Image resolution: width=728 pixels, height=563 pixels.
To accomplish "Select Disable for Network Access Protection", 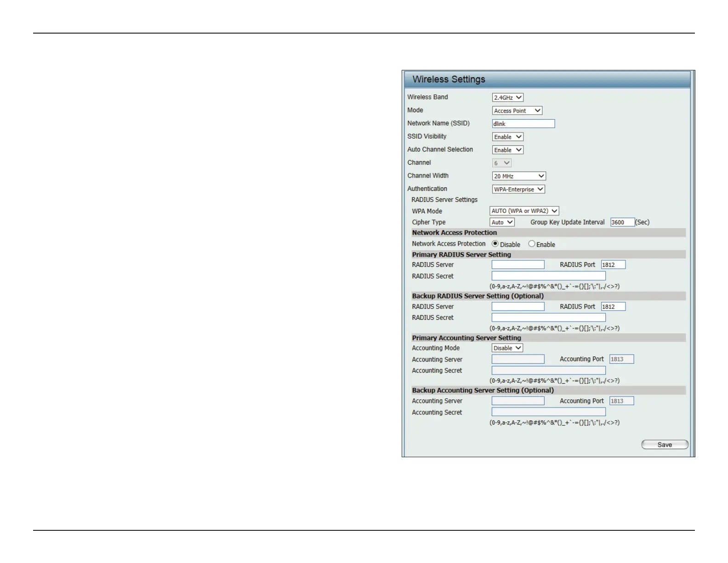I will [495, 244].
